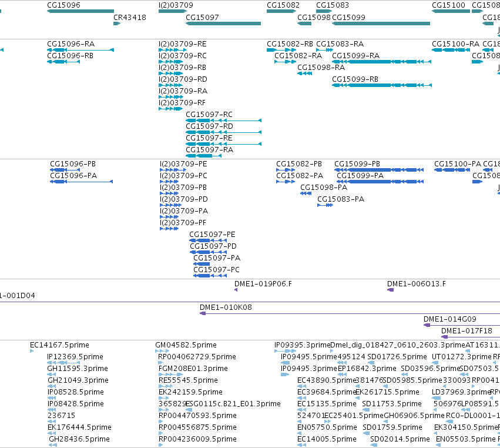The image size is (500, 448).
Task: Open transcript label CG15097-RD
Action: coord(210,126)
